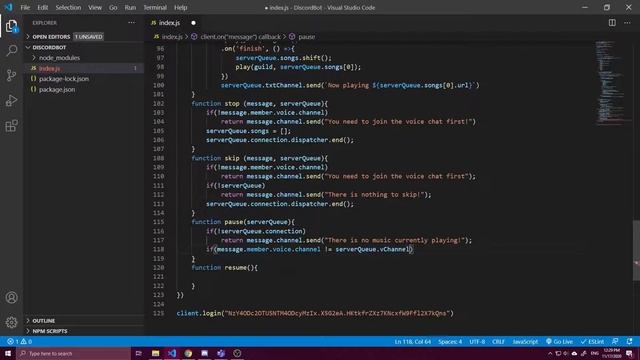This screenshot has width=640, height=360.
Task: Open the Explorer view in activity bar
Action: tap(11, 27)
